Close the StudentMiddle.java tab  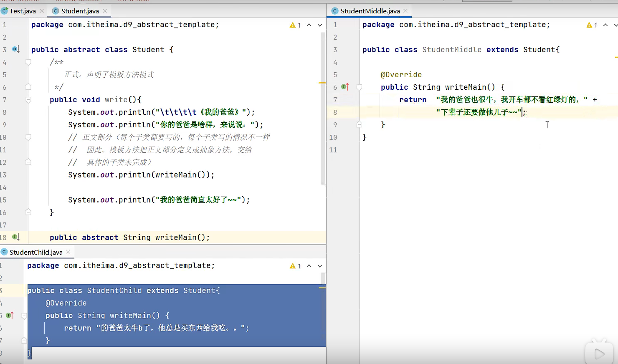pyautogui.click(x=405, y=11)
